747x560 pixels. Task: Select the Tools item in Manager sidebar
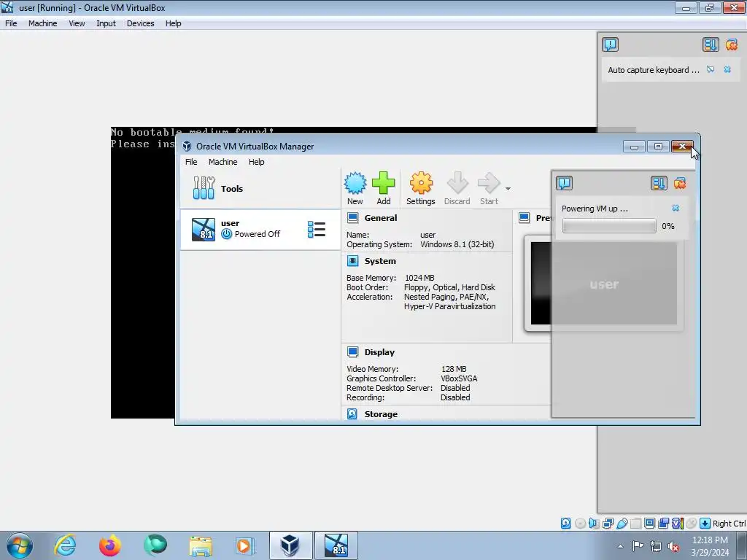260,188
